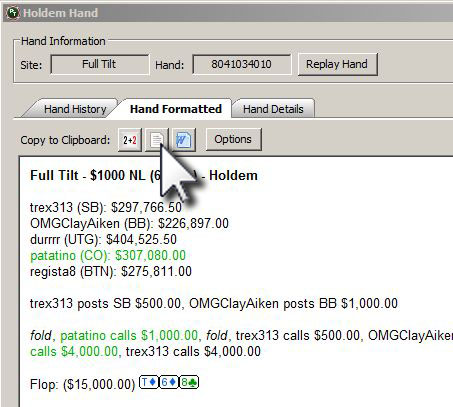Click the durrrr (UTG) stack line
The image size is (453, 407).
pos(103,240)
